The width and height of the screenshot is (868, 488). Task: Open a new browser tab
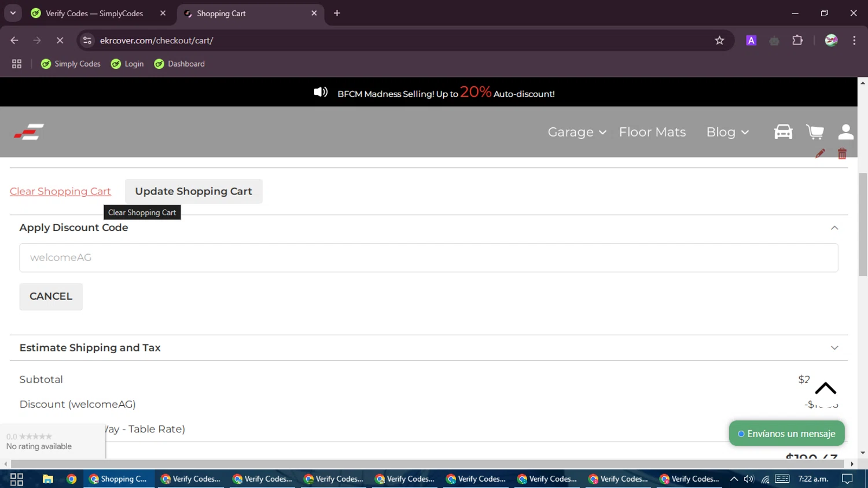(x=337, y=13)
